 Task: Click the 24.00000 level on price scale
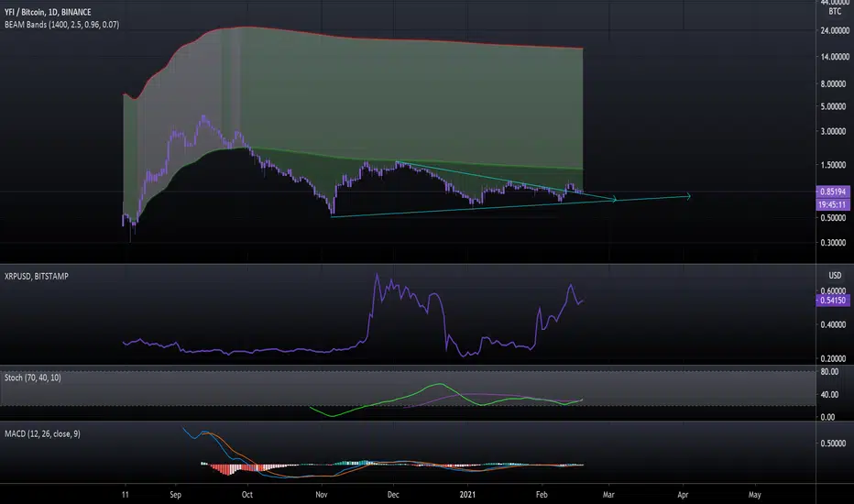coord(835,30)
